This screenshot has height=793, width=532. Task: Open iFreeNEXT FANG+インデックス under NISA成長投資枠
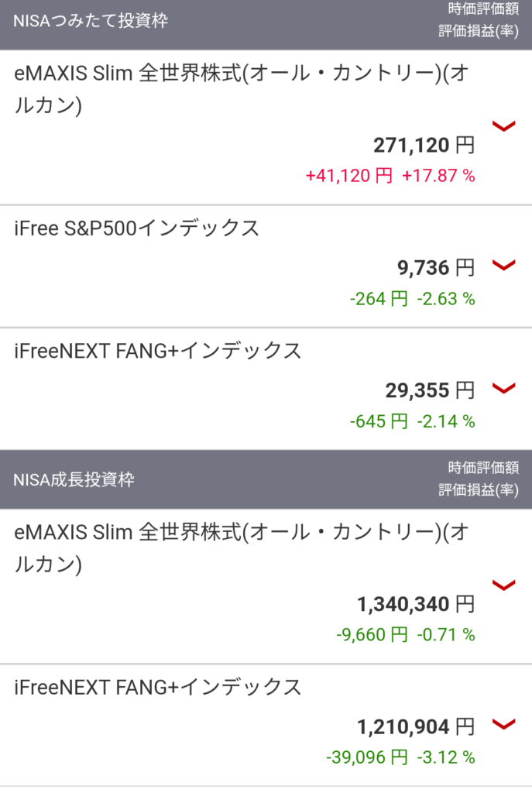click(x=157, y=687)
